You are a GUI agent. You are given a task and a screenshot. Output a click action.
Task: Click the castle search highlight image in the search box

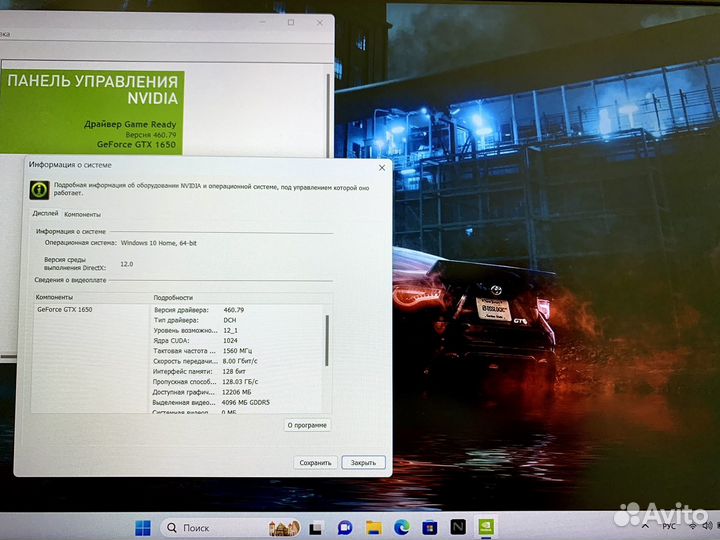click(x=285, y=528)
